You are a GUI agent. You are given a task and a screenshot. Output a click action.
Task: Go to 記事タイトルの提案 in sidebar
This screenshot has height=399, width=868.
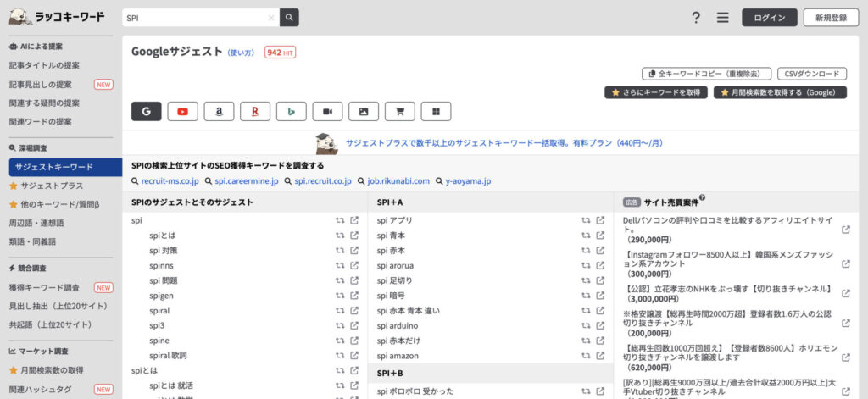(44, 65)
